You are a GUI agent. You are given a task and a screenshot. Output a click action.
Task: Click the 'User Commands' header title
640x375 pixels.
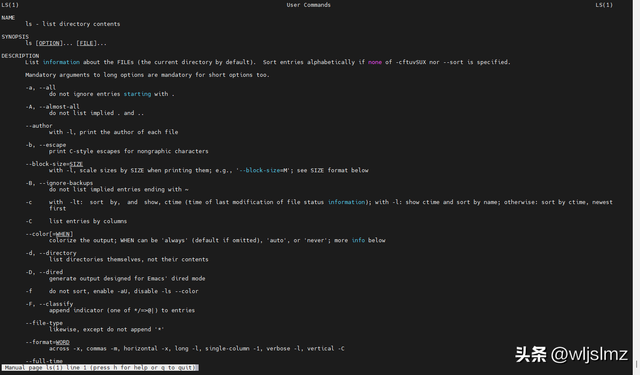(x=309, y=5)
